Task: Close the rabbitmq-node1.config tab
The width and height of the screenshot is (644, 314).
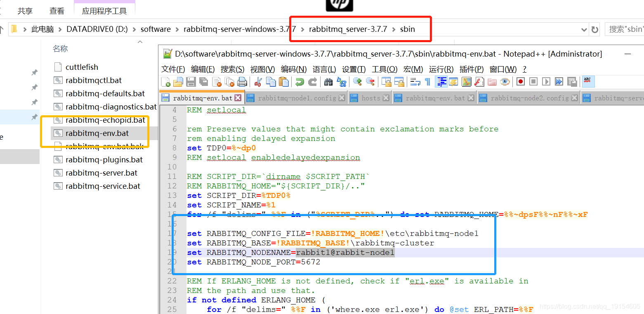Action: coord(342,98)
